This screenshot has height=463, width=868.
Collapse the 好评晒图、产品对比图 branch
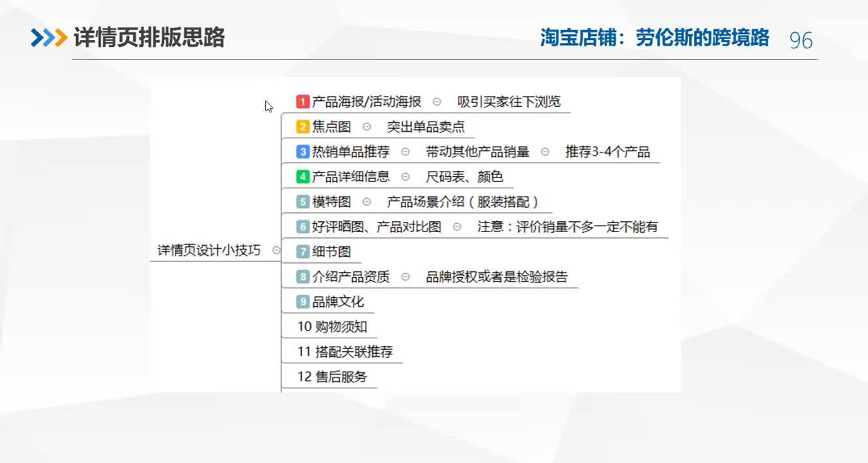click(457, 227)
